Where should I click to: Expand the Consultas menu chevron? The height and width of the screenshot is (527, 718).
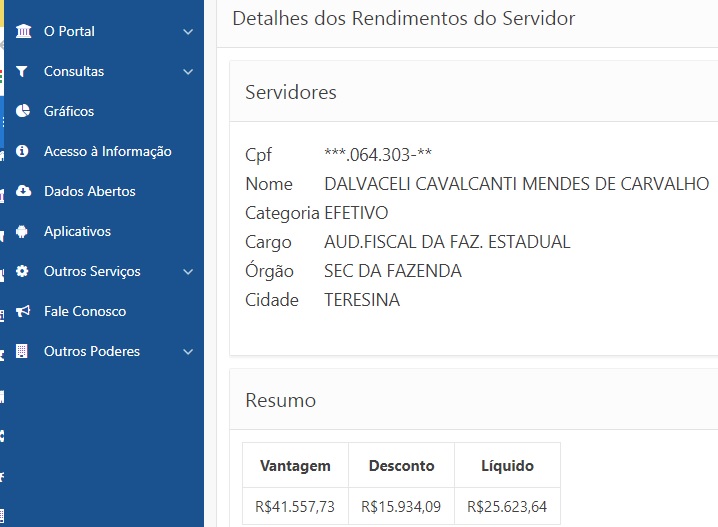pyautogui.click(x=188, y=72)
